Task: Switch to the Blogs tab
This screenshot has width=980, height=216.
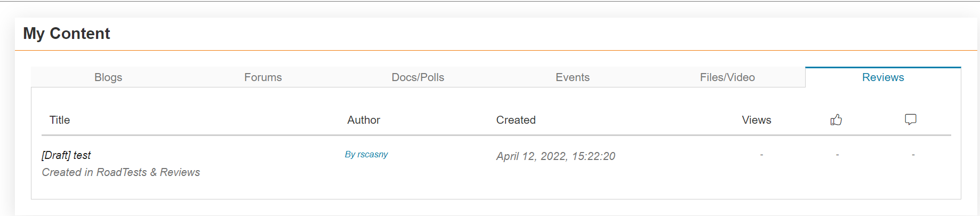Action: pyautogui.click(x=108, y=77)
